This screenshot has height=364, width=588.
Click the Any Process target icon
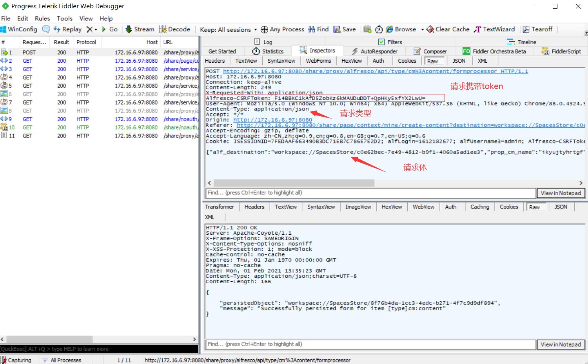tap(264, 29)
